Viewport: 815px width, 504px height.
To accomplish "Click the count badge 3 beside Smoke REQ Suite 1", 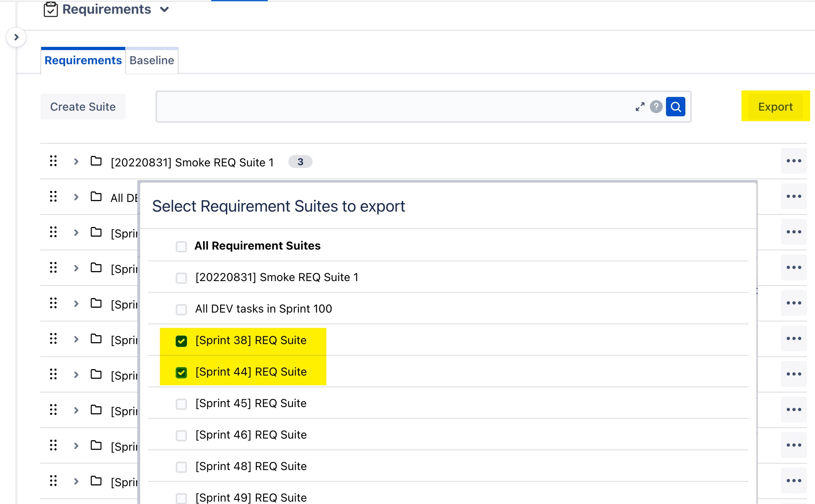I will pos(300,162).
